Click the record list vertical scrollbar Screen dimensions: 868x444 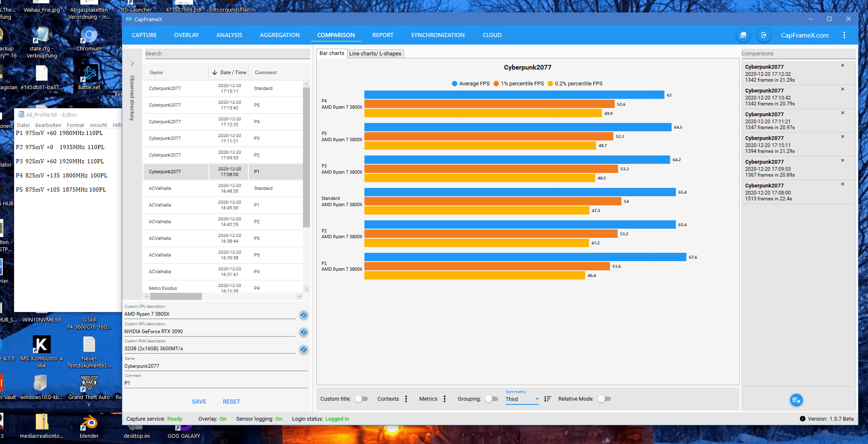click(x=306, y=158)
